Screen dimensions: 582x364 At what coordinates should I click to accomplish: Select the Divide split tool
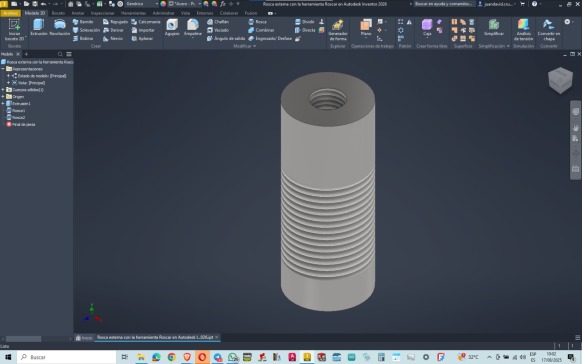click(305, 22)
